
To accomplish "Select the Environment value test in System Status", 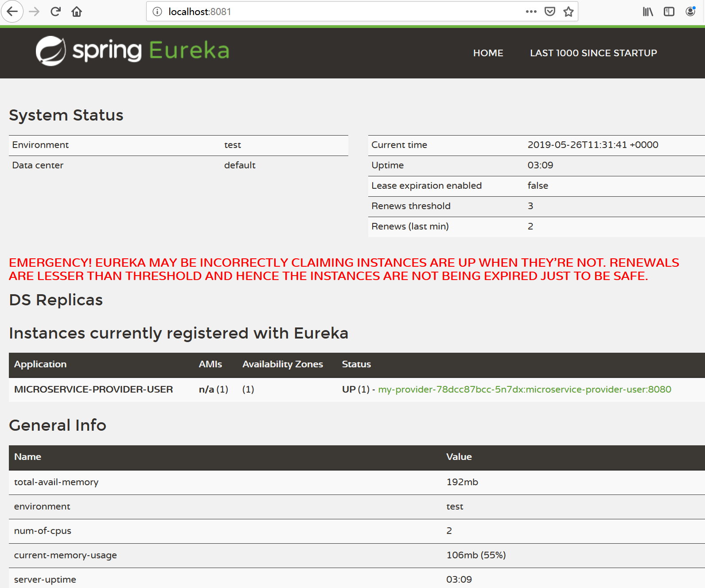I will 233,145.
